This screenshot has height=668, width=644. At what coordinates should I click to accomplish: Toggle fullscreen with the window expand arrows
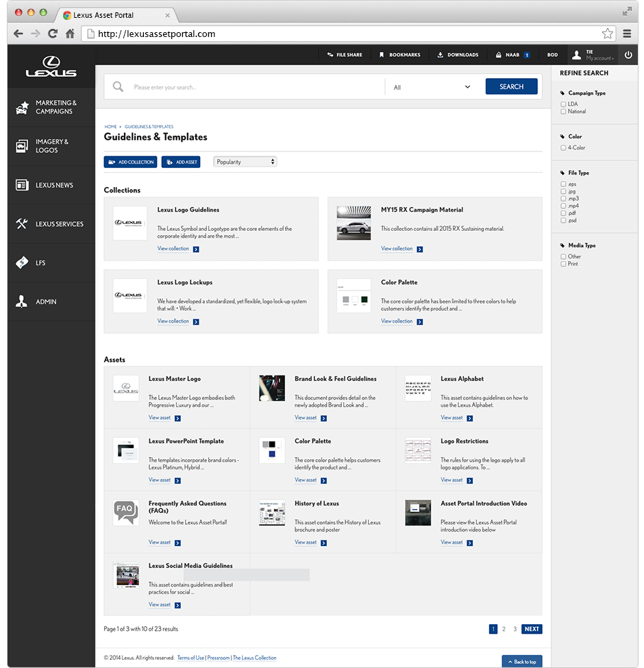pyautogui.click(x=627, y=12)
